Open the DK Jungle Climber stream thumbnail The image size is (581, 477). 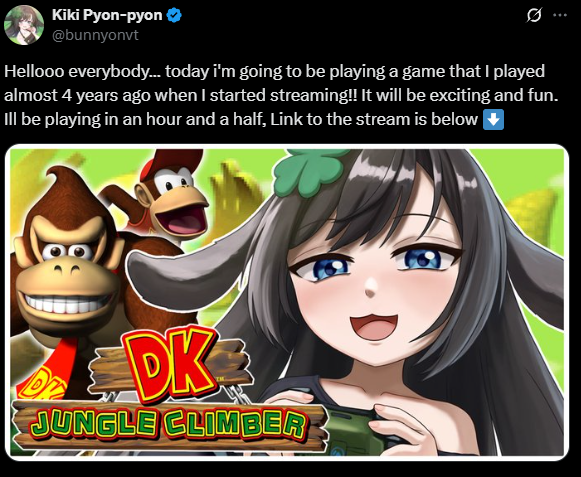(x=287, y=302)
